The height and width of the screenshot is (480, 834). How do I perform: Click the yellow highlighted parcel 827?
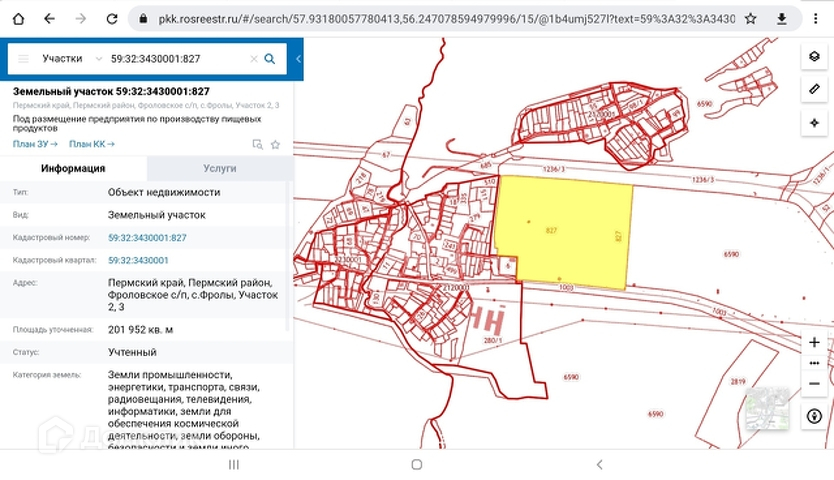(565, 232)
